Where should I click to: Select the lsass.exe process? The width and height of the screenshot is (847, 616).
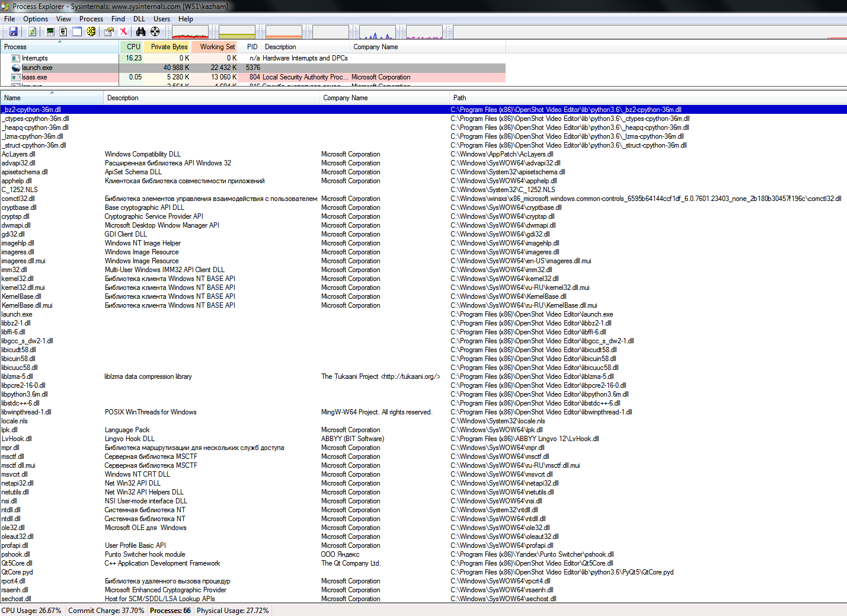36,76
